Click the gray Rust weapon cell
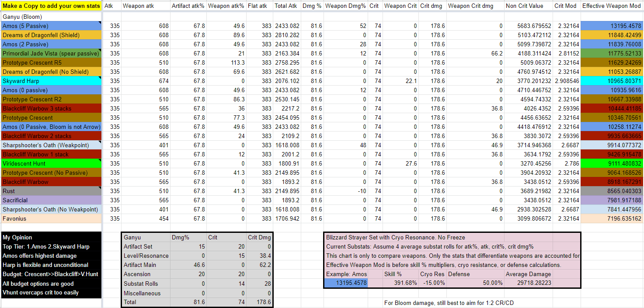The height and width of the screenshot is (308, 644). [51, 191]
